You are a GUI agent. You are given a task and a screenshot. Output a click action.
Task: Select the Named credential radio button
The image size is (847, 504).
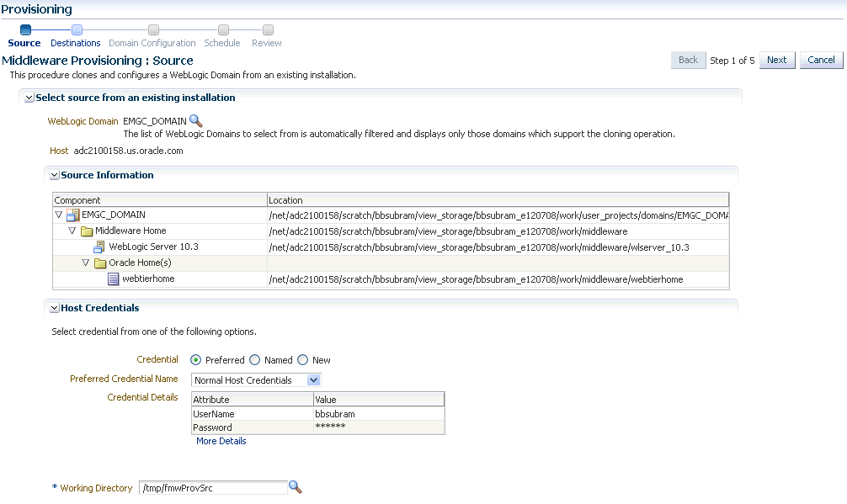click(x=254, y=360)
